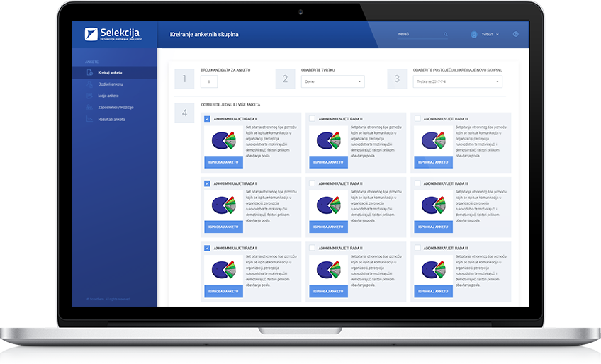This screenshot has width=601, height=364.
Task: Open the help question-mark icon
Action: coord(515,34)
